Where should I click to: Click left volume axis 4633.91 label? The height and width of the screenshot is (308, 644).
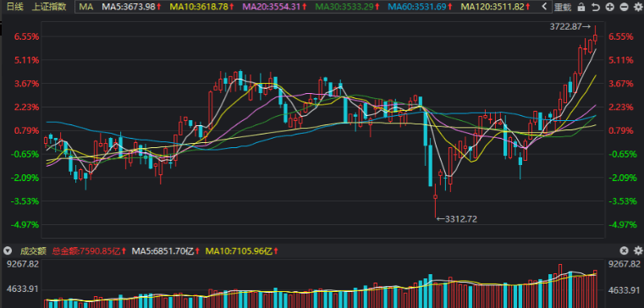tap(23, 289)
